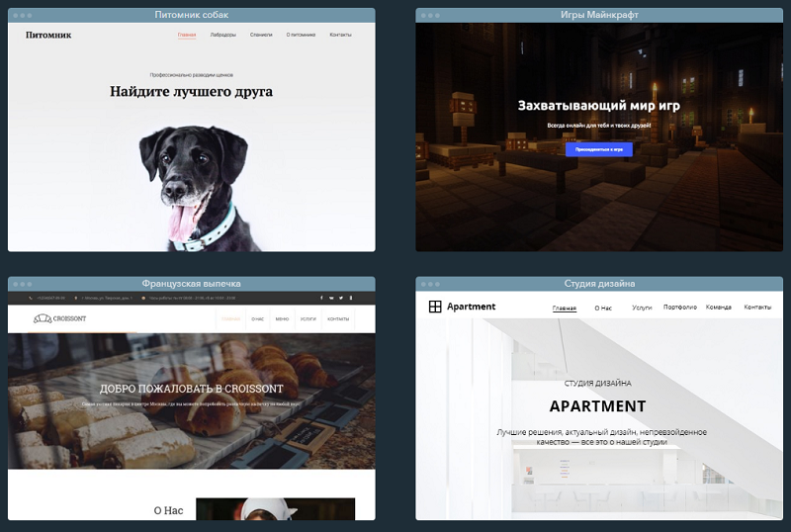Go to 'О Нас' in Apartment menu
The image size is (791, 532).
(603, 308)
